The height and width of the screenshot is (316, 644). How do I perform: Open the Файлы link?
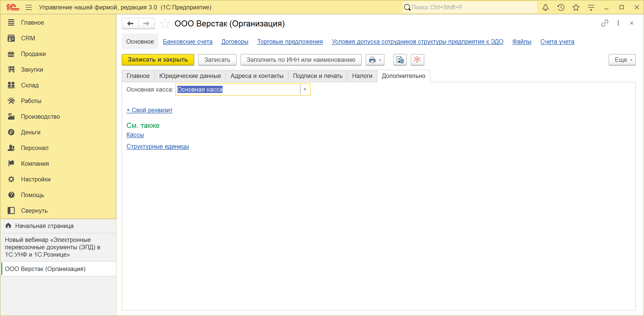(x=522, y=42)
